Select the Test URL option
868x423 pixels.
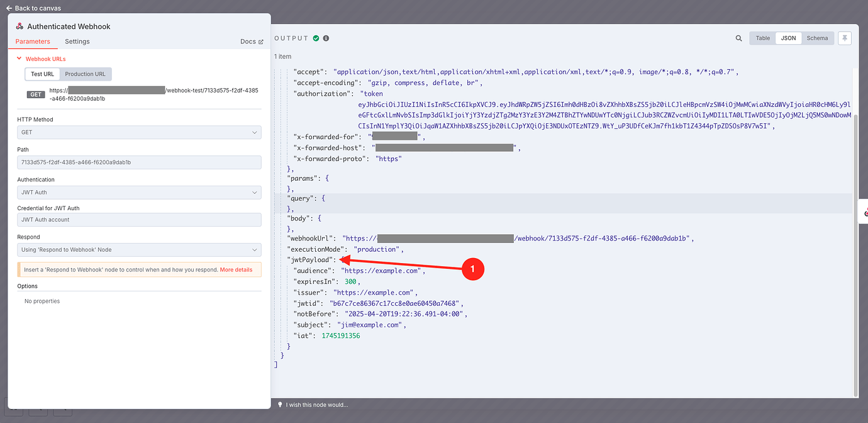click(x=42, y=74)
